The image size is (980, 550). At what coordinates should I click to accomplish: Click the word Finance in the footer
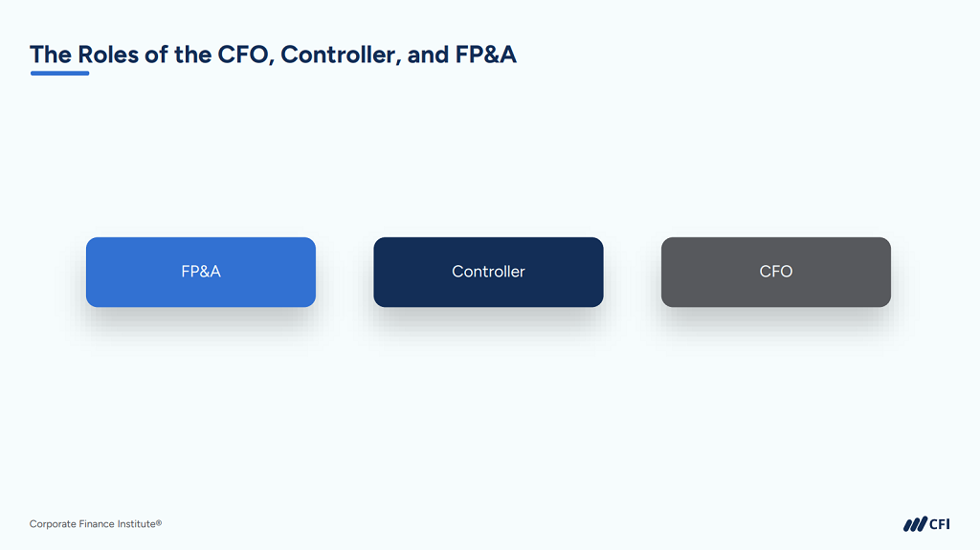pos(97,524)
